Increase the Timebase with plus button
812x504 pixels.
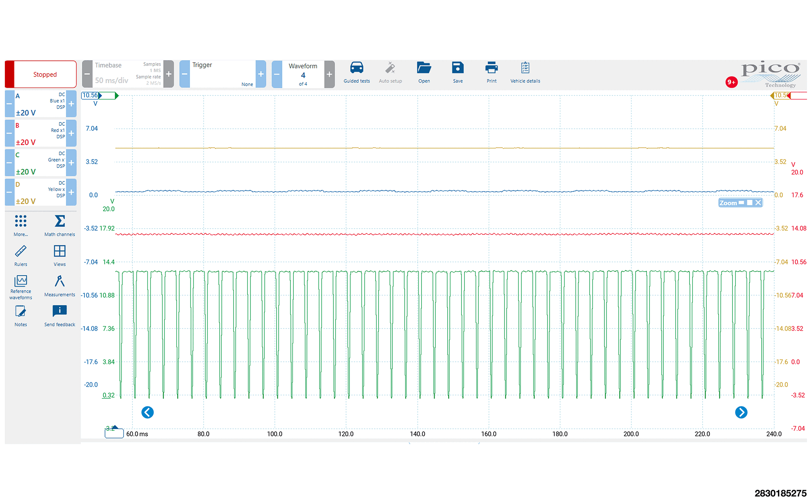coord(169,74)
